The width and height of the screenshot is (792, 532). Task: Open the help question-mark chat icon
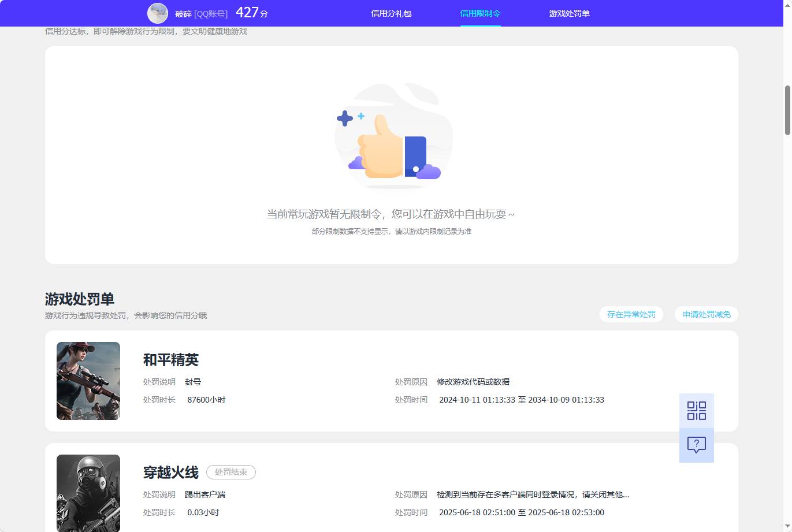tap(697, 445)
